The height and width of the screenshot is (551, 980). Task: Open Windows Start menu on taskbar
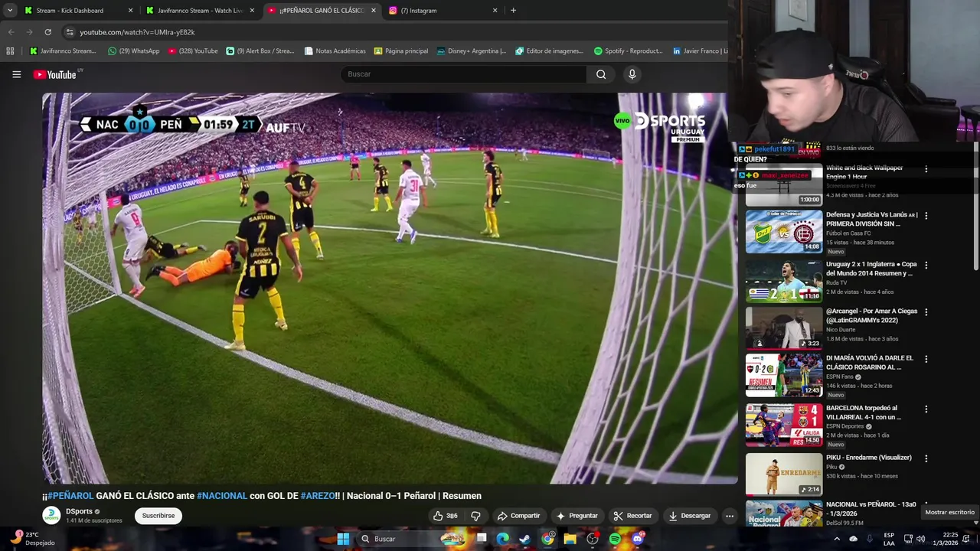pos(343,539)
